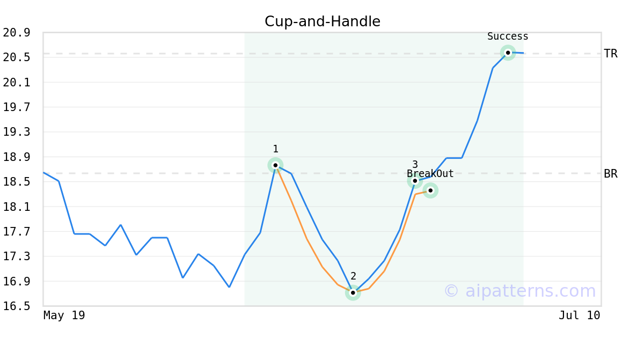The image size is (644, 338).
Task: Click the 20.9 price axis label
Action: click(x=17, y=33)
